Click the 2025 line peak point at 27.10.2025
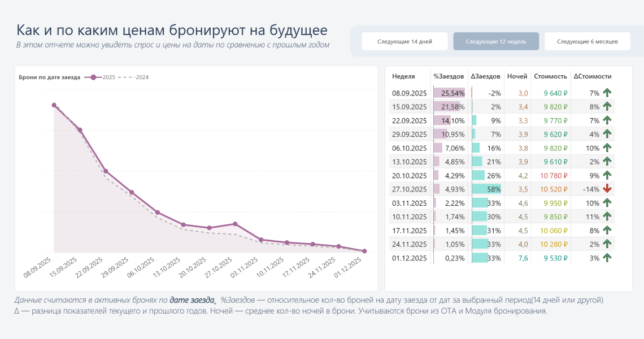This screenshot has width=644, height=339. 236,224
